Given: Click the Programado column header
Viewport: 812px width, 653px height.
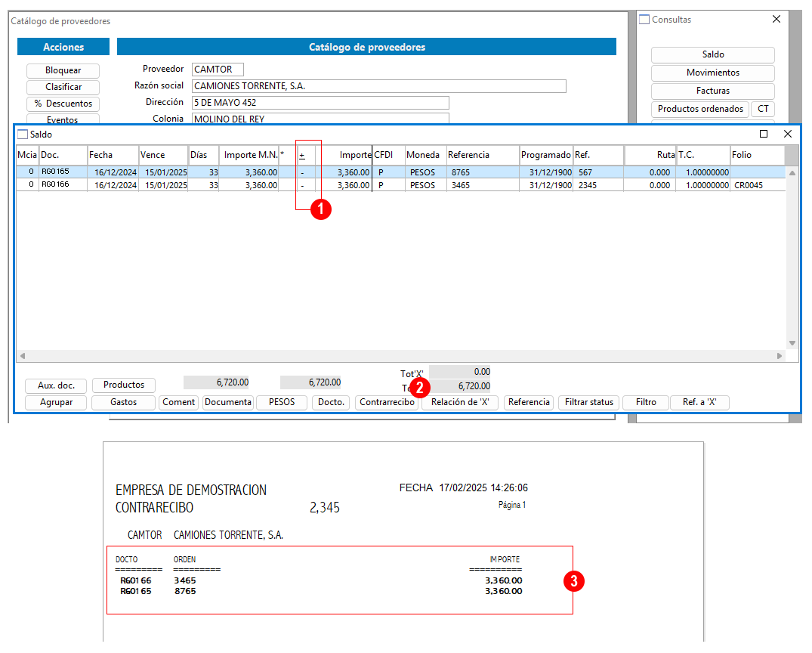Looking at the screenshot, I should tap(546, 155).
